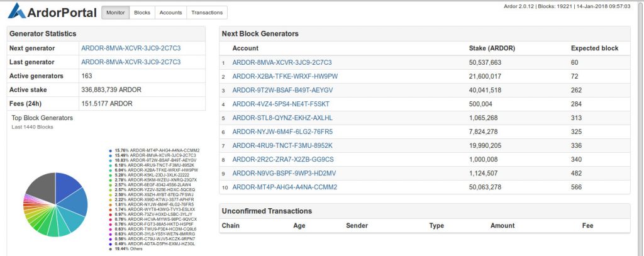
Task: Click the Active stake value 336,883,739 ARDOR
Action: tap(111, 89)
